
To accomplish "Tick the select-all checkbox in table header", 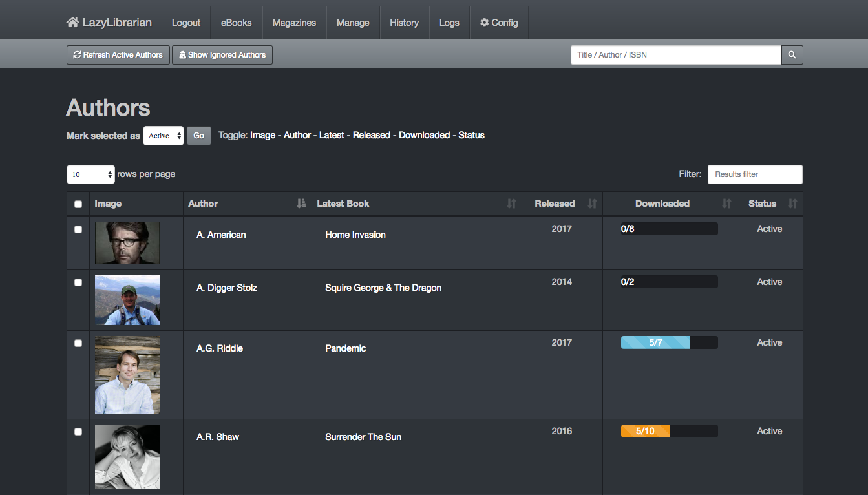I will pos(78,204).
